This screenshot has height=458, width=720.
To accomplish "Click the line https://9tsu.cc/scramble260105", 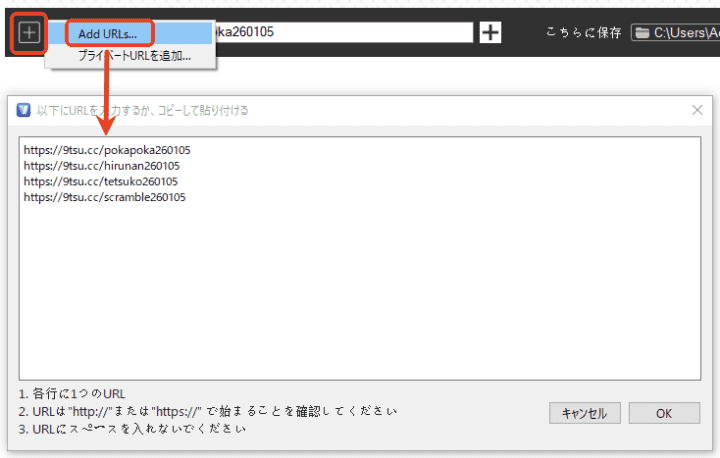I will (x=105, y=197).
